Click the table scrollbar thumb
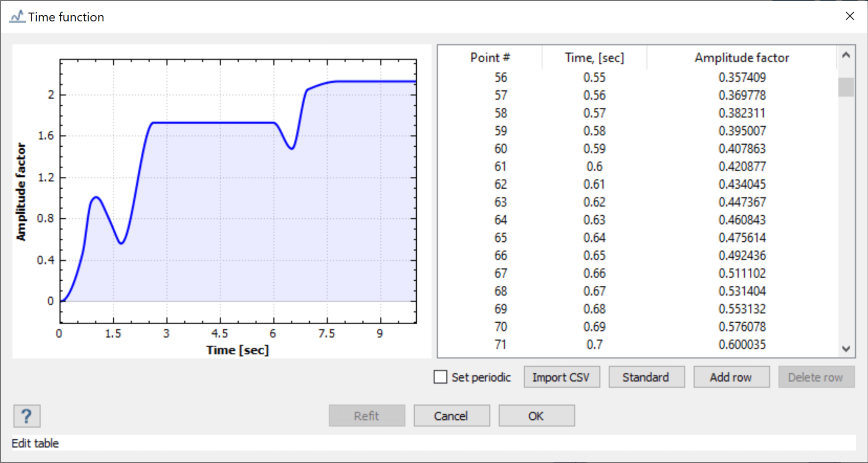 846,87
